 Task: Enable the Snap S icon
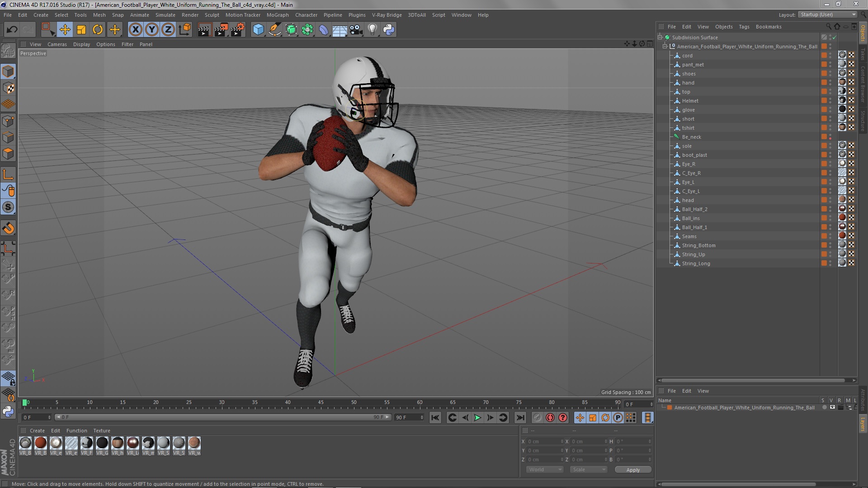point(8,207)
